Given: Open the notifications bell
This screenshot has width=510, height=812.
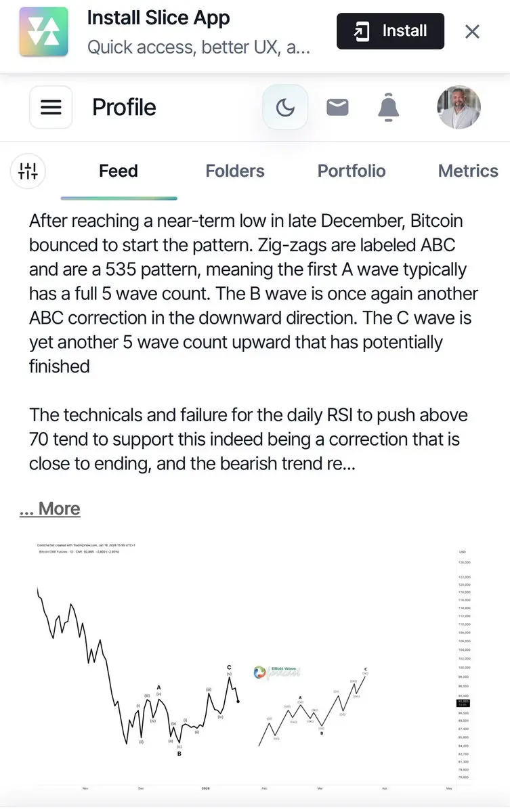Looking at the screenshot, I should coord(388,107).
